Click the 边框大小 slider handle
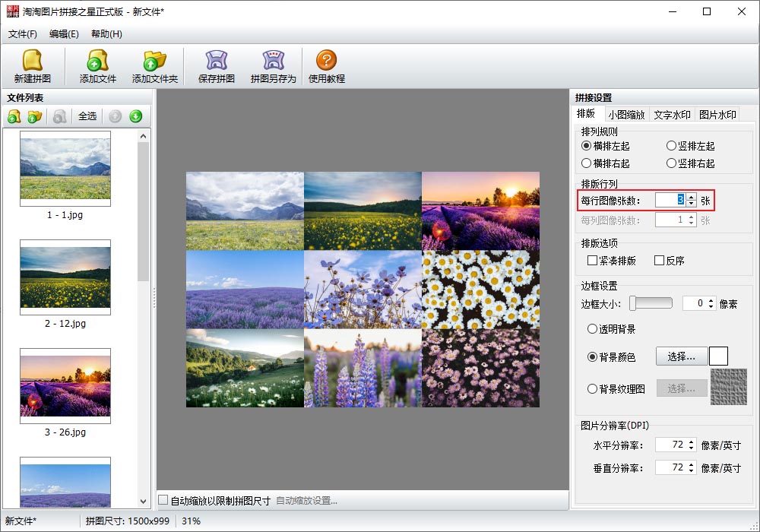Screen dimensions: 760x532 point(632,304)
